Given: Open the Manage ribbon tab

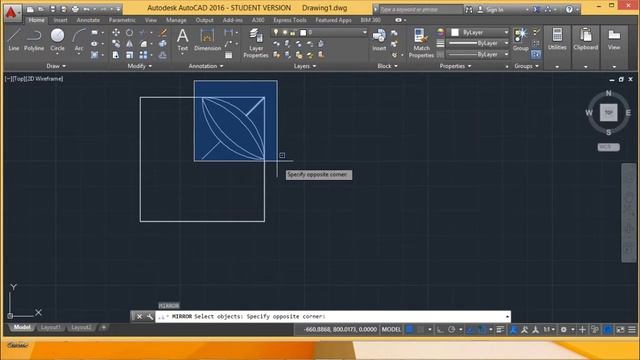Looking at the screenshot, I should click(x=176, y=20).
